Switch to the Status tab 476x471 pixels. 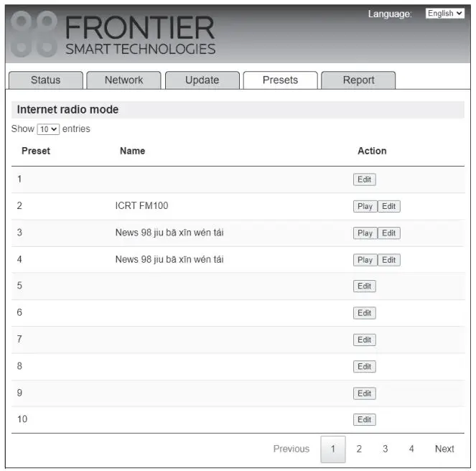(45, 80)
